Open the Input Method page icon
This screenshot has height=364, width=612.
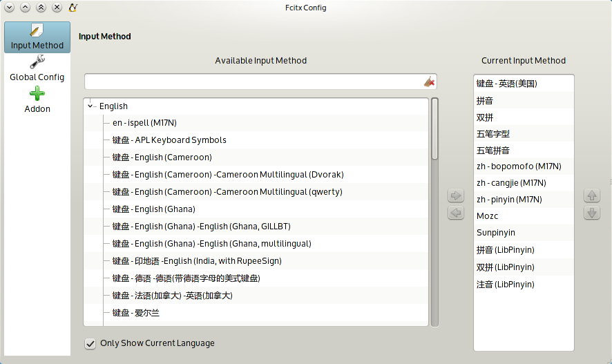tap(37, 30)
